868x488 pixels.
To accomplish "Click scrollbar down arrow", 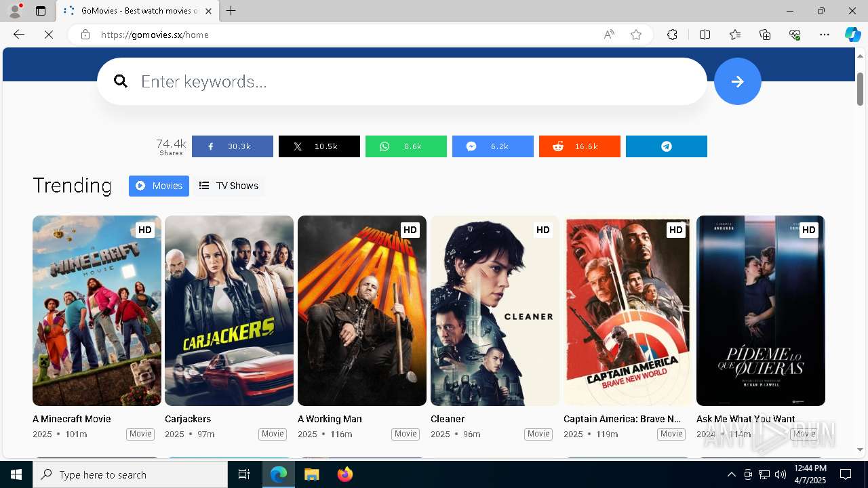I will (860, 449).
